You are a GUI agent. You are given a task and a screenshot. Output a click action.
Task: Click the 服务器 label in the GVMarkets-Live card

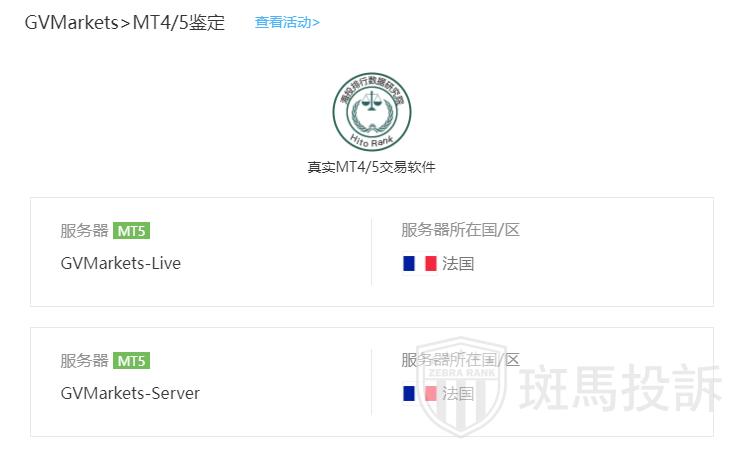pos(85,231)
